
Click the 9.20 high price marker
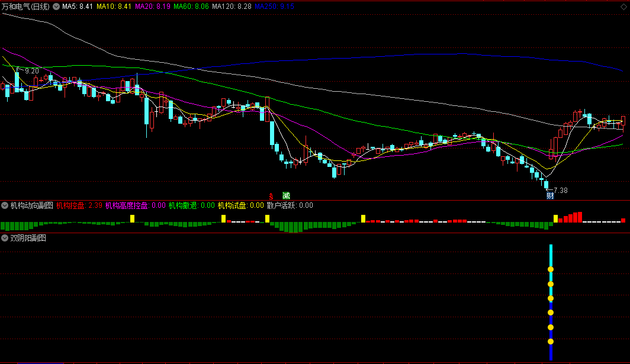click(x=32, y=71)
